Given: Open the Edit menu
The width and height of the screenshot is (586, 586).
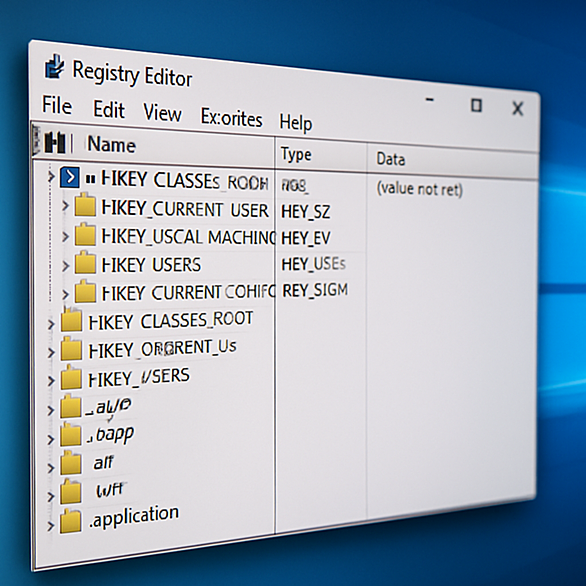Looking at the screenshot, I should pyautogui.click(x=109, y=109).
